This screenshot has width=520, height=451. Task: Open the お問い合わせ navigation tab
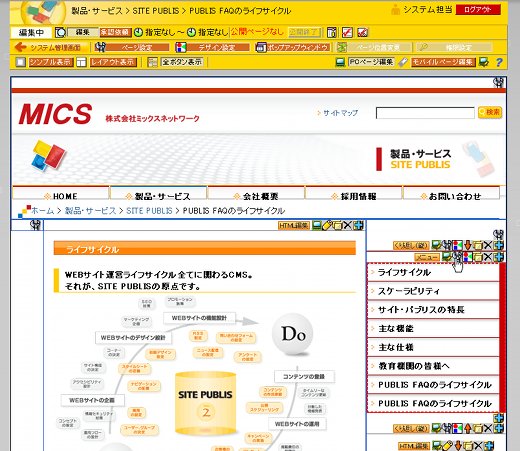[451, 194]
